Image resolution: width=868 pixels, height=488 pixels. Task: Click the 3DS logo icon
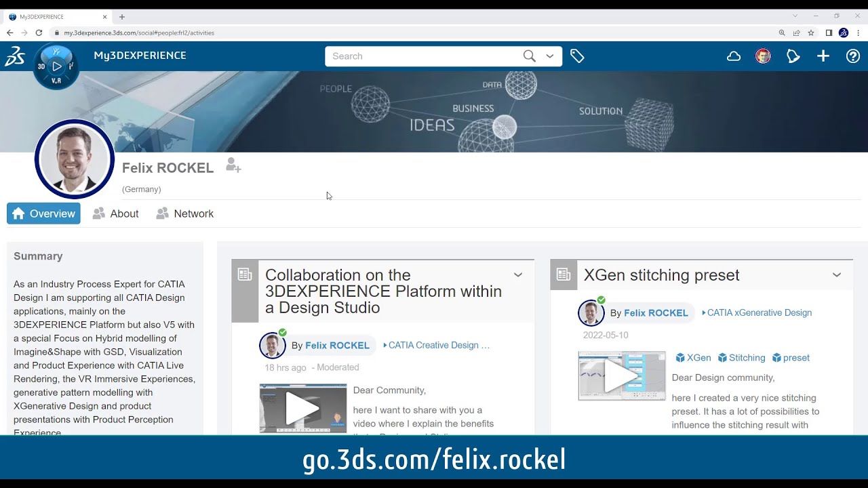coord(15,56)
